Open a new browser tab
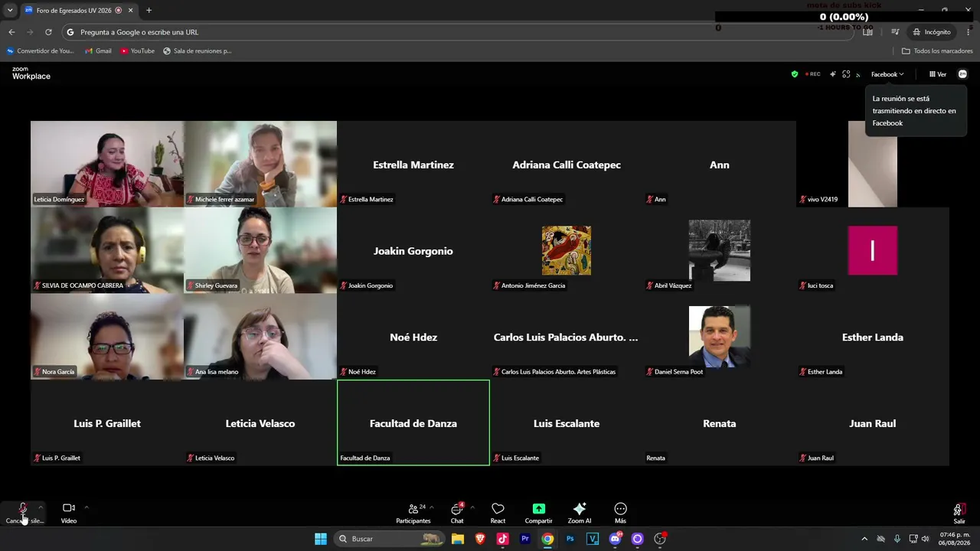 point(149,11)
